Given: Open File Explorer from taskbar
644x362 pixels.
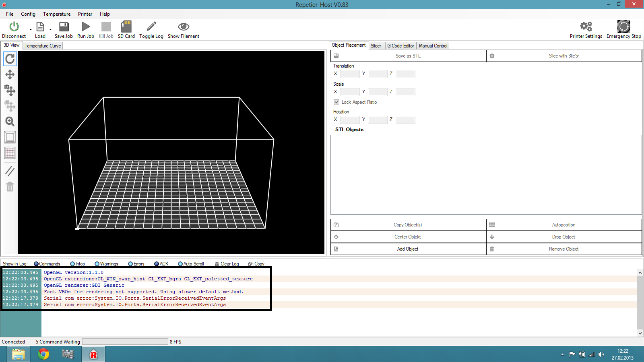Looking at the screenshot, I should (x=19, y=354).
